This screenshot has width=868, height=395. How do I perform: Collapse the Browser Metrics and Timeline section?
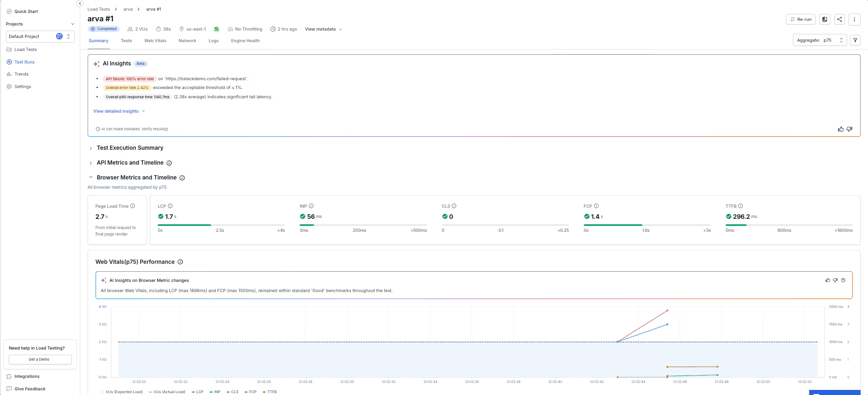point(91,178)
